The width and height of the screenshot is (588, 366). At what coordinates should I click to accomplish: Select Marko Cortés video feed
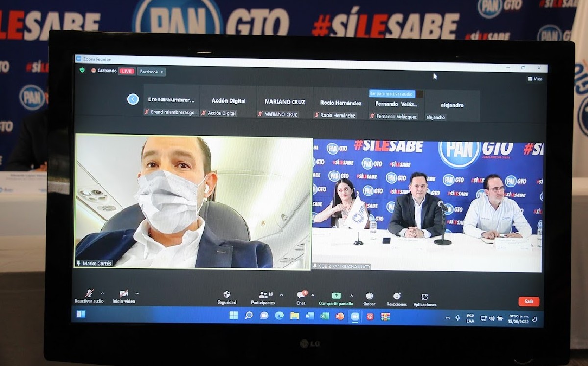coord(194,201)
